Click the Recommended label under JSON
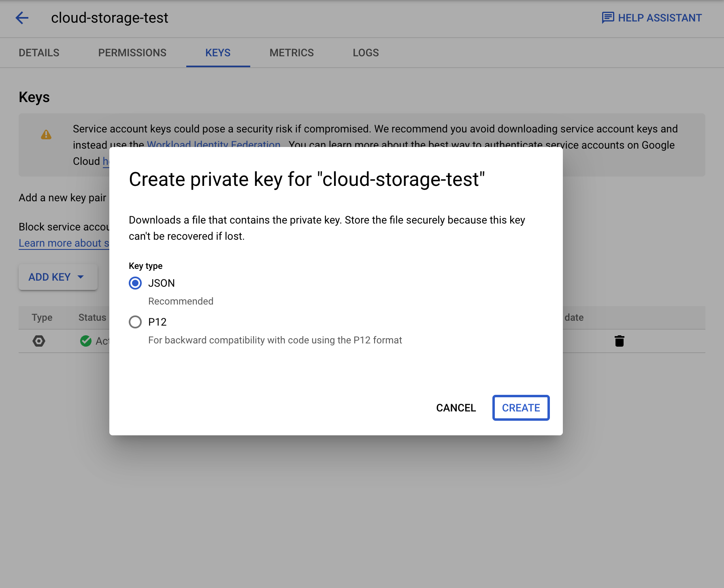This screenshot has height=588, width=724. pyautogui.click(x=181, y=301)
